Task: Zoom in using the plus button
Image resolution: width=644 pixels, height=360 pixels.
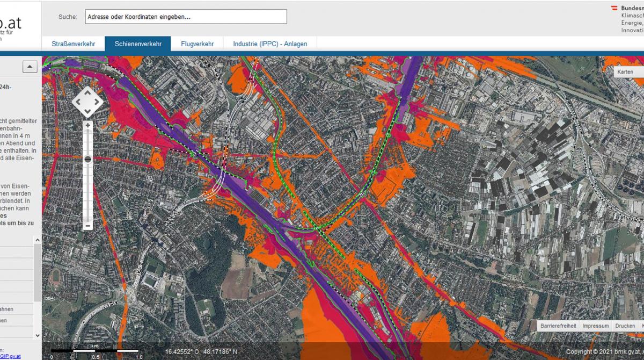Action: tap(87, 125)
